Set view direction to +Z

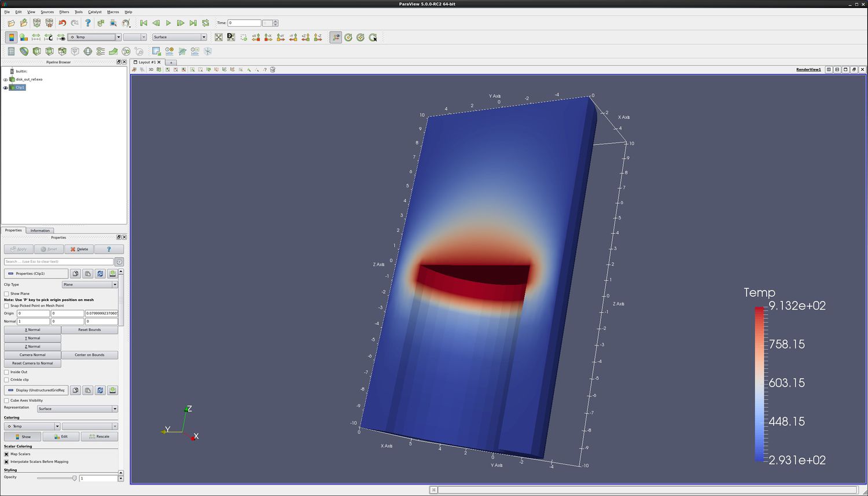(x=306, y=37)
